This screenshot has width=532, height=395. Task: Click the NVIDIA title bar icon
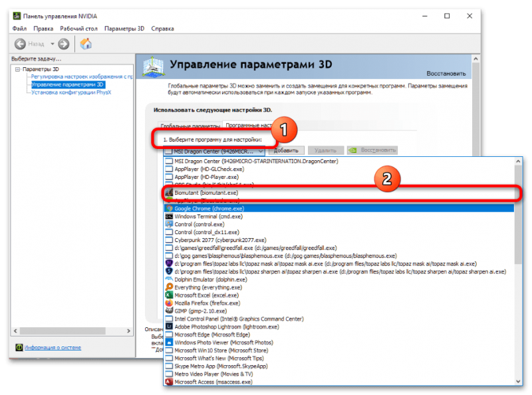17,16
